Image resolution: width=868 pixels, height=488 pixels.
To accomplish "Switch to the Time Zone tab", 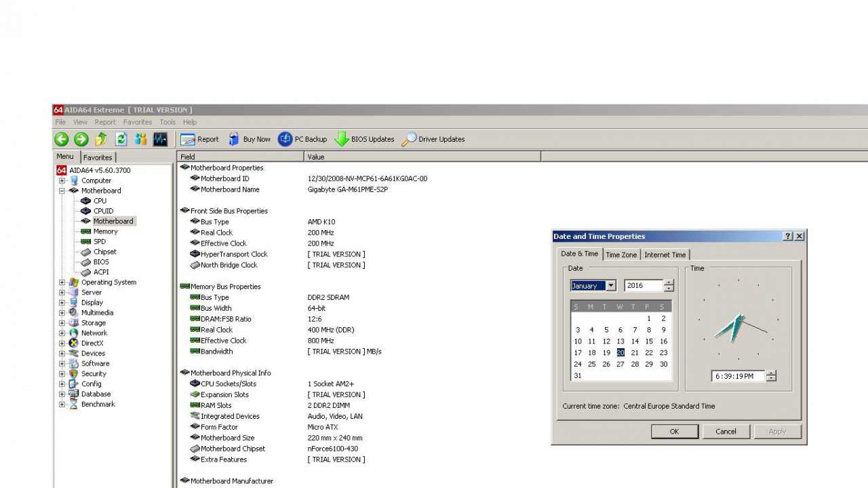I will pyautogui.click(x=621, y=255).
